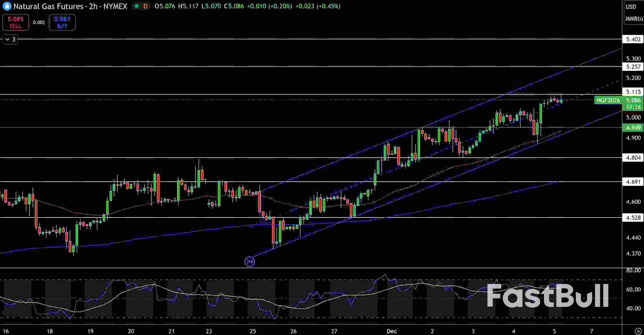The image size is (644, 335).
Task: Click the NGF2026 price label tag
Action: (608, 100)
